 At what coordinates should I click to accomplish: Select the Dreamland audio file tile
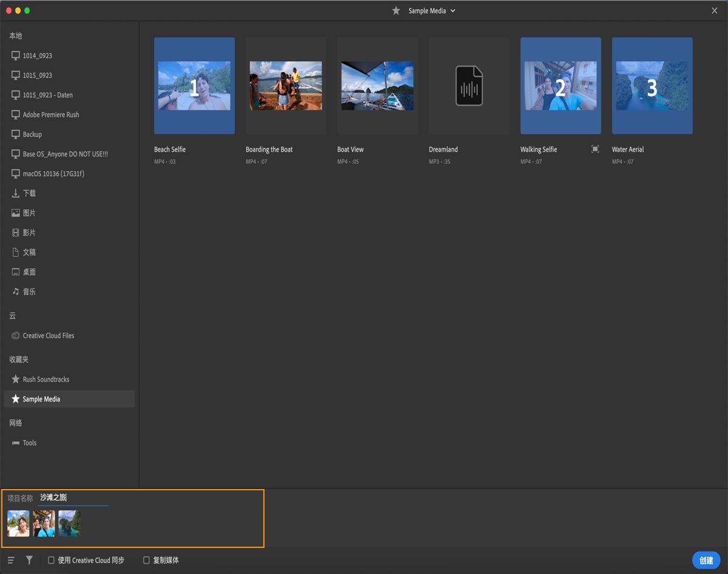469,86
